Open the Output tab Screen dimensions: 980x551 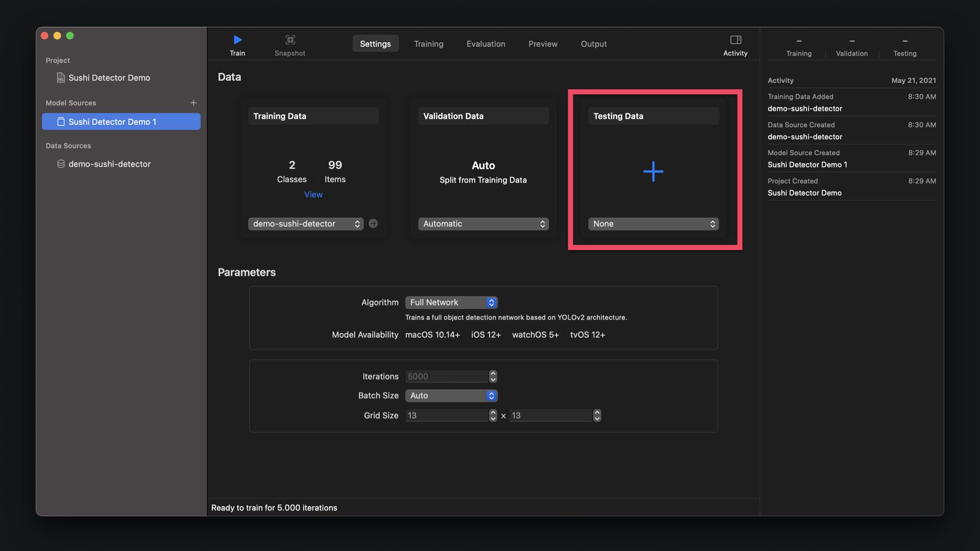594,44
